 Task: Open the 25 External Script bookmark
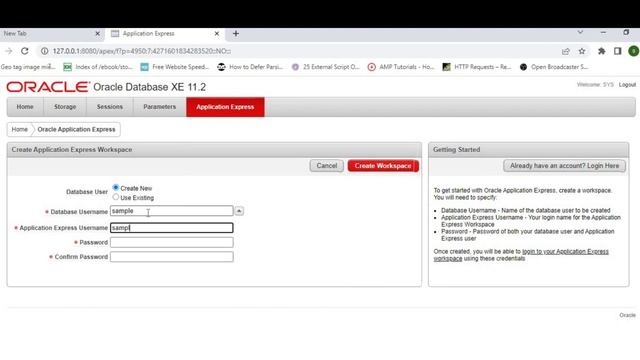coord(326,67)
